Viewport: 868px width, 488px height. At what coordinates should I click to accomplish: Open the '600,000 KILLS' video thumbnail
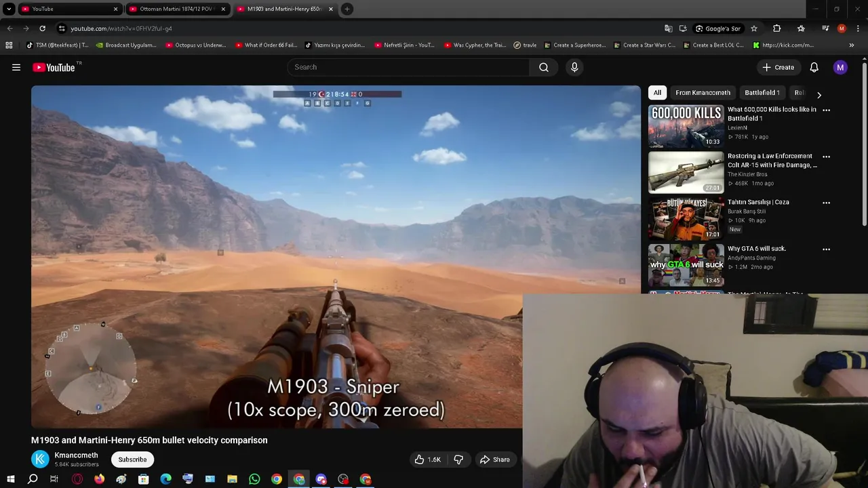pyautogui.click(x=686, y=126)
